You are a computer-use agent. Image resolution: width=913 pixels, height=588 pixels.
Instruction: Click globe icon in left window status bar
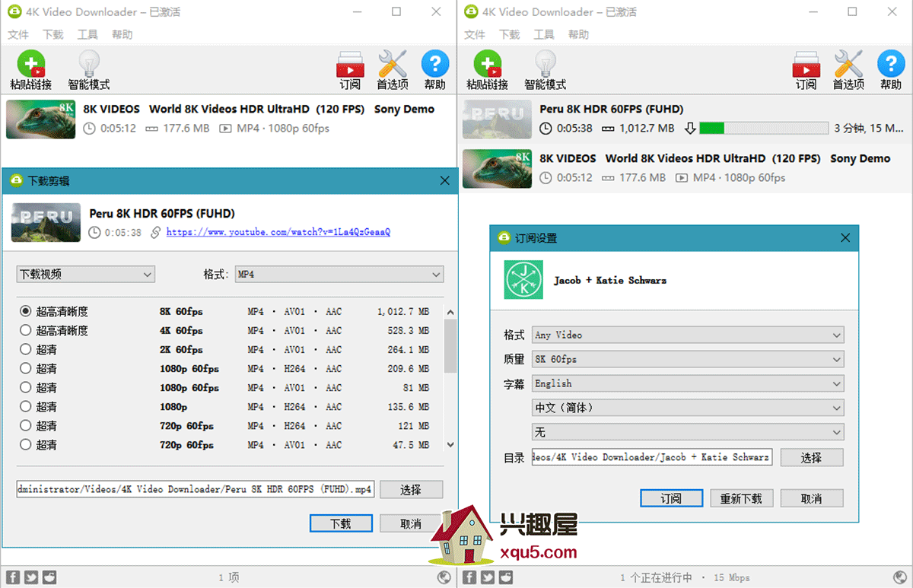click(x=444, y=577)
